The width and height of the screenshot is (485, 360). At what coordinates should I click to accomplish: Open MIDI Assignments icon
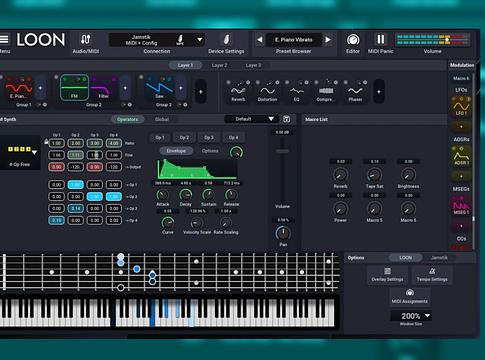coord(410,296)
